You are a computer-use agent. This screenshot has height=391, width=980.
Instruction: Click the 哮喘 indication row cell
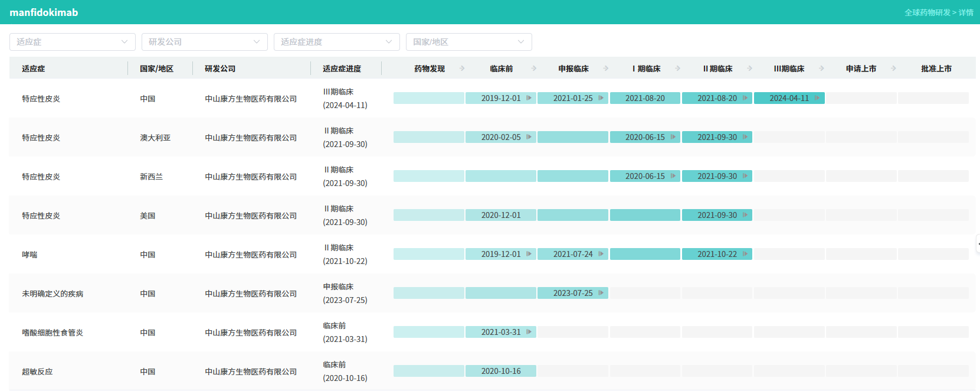click(x=30, y=255)
